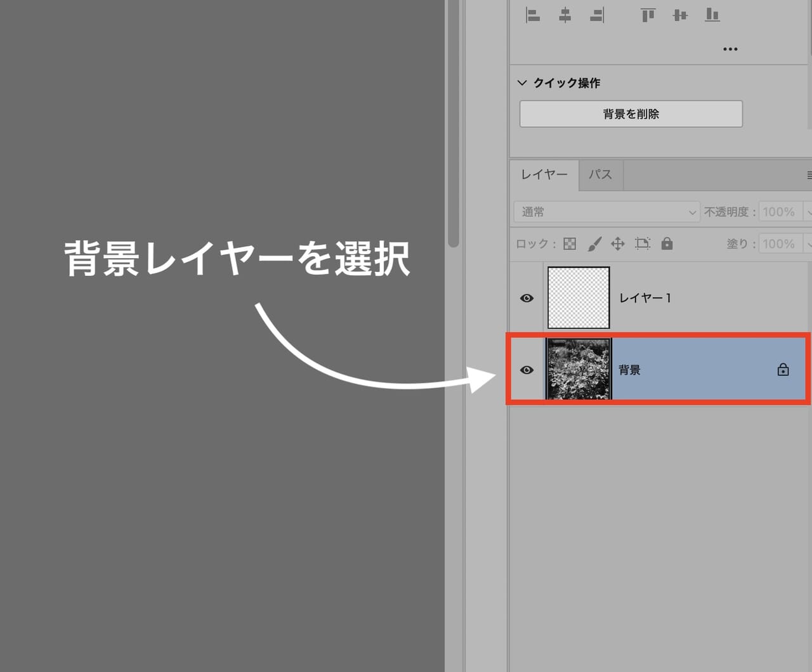
Task: Align right edges icon
Action: point(597,15)
